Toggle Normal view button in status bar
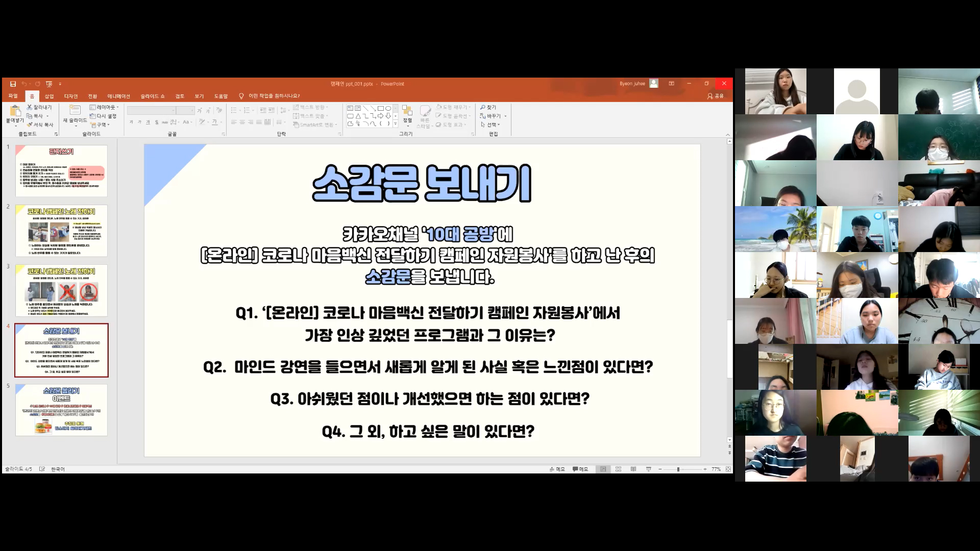The image size is (980, 551). coord(603,469)
